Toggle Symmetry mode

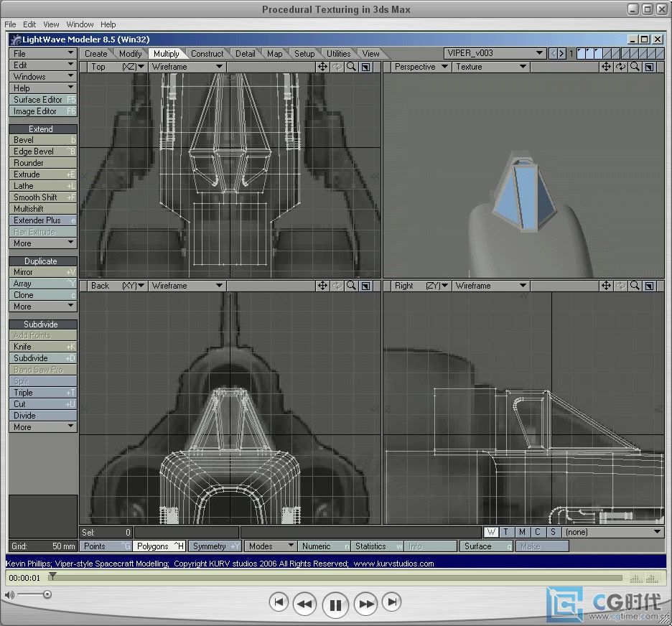click(x=214, y=546)
